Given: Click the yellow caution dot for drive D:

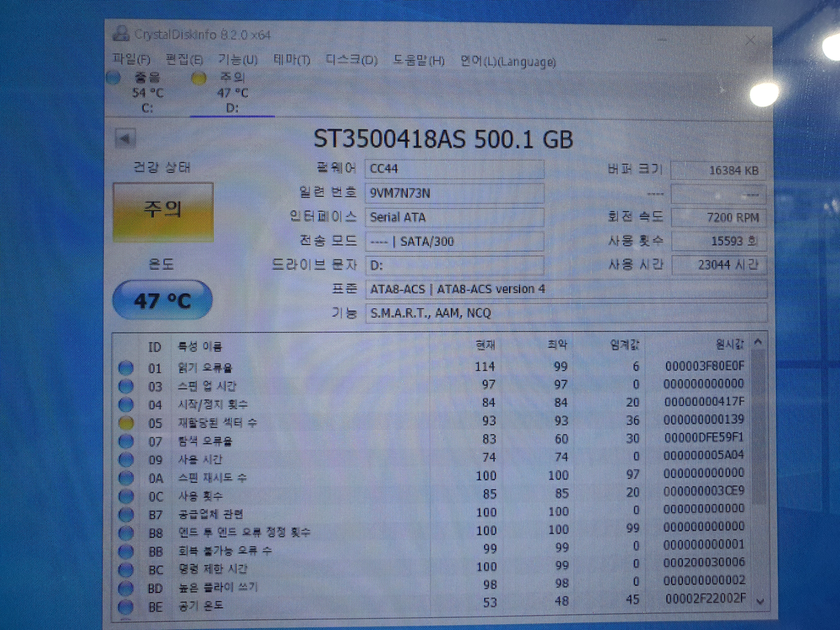Looking at the screenshot, I should click(x=199, y=79).
